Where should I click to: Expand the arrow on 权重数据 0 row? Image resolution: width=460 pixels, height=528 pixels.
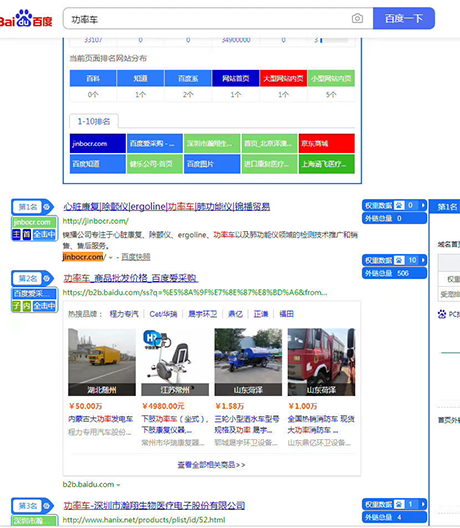(423, 205)
